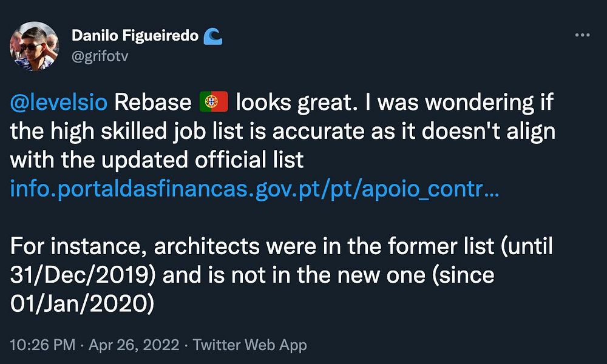Open the Twitter Web App source link
Screen dimensions: 607x364
tap(250, 345)
